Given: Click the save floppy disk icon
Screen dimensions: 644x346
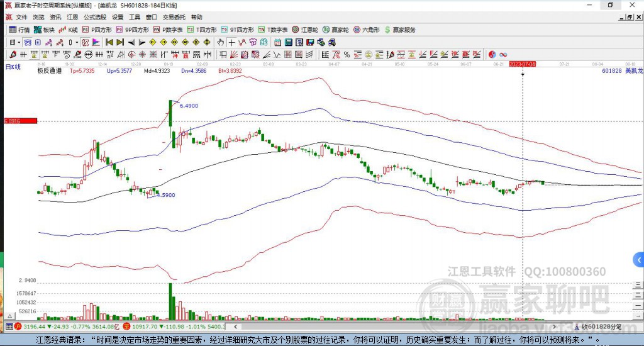Looking at the screenshot, I should coord(310,42).
